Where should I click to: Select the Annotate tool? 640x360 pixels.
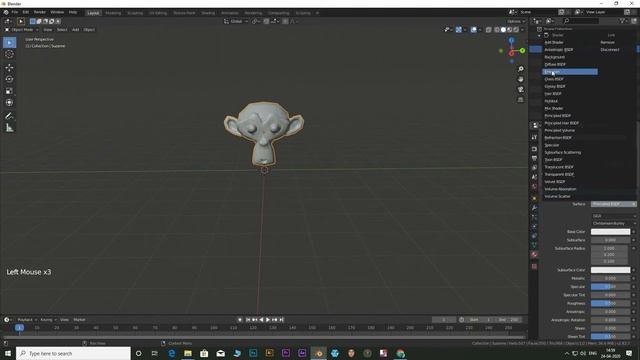click(9, 116)
